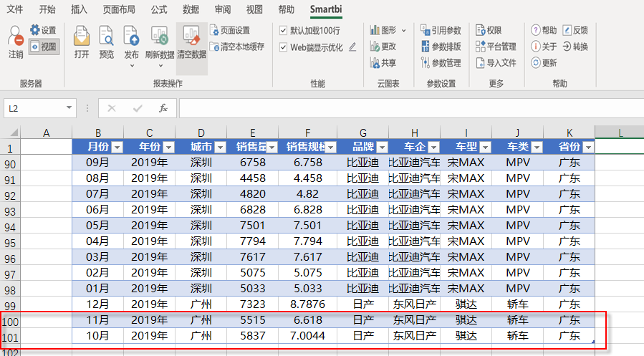The image size is (644, 356).
Task: Select row header 99
Action: coord(10,306)
